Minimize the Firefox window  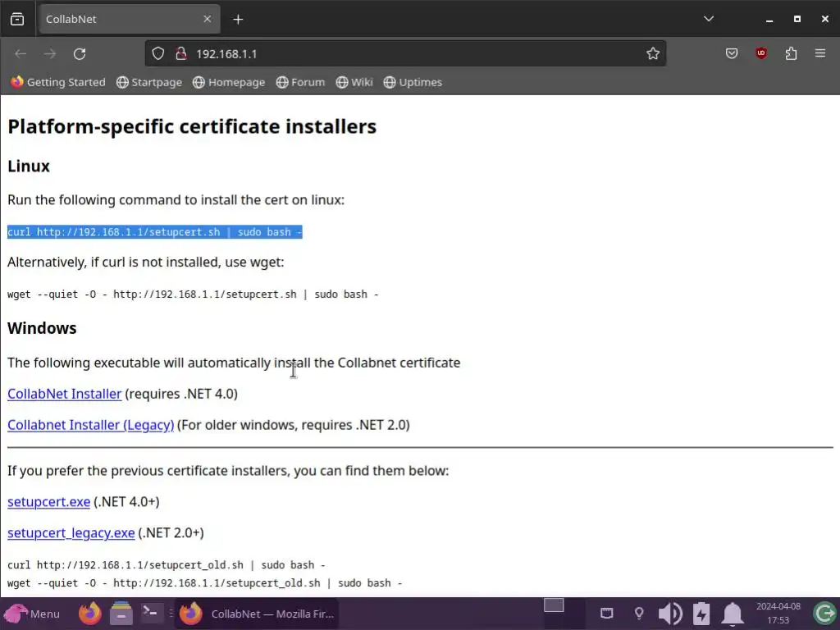click(x=769, y=20)
